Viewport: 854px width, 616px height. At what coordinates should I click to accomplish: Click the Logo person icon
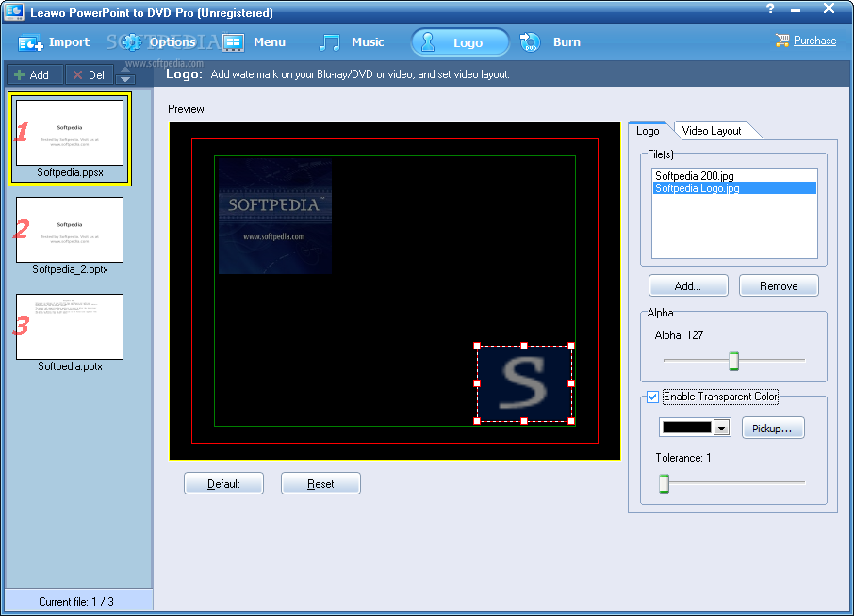[428, 42]
